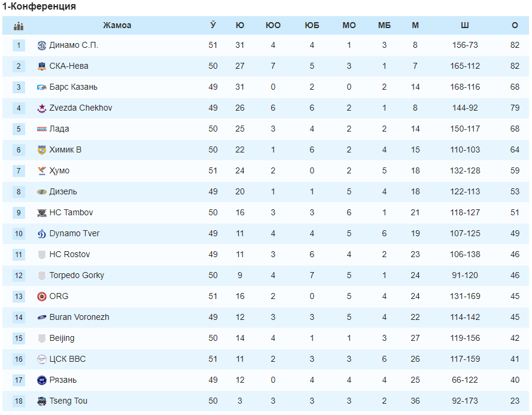Click the standings rank icon in header
Image resolution: width=532 pixels, height=415 pixels.
pos(19,26)
